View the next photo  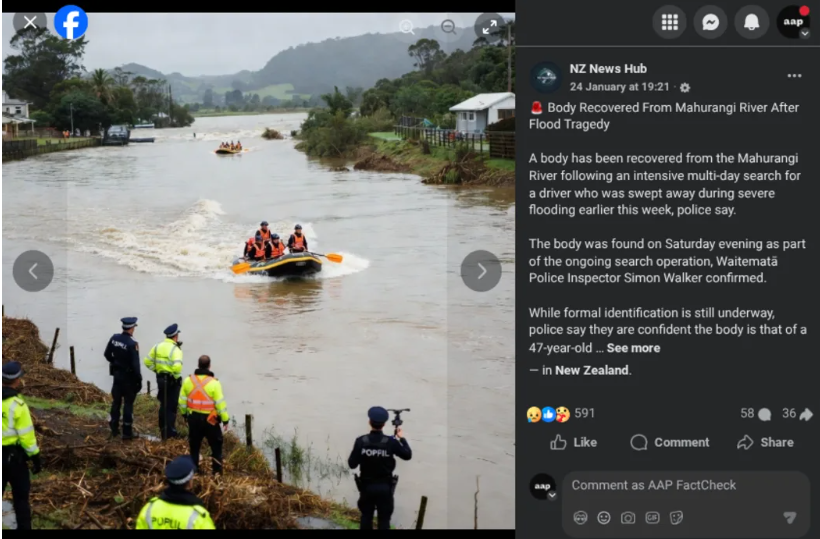click(481, 271)
